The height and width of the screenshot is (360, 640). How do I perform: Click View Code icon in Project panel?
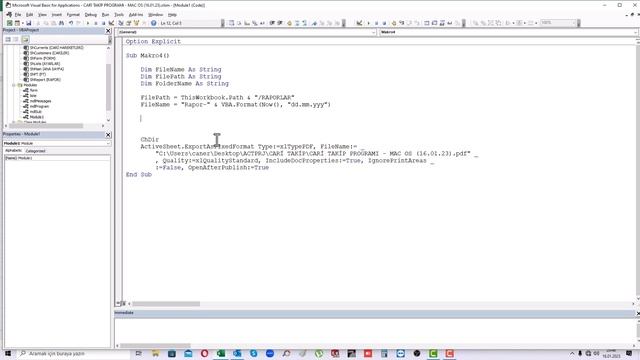coord(8,39)
